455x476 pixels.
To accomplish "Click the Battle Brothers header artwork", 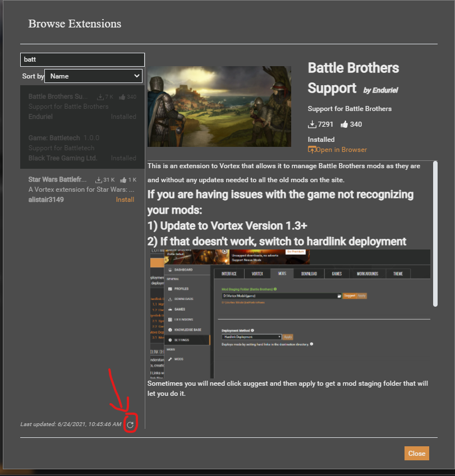I will [x=219, y=106].
